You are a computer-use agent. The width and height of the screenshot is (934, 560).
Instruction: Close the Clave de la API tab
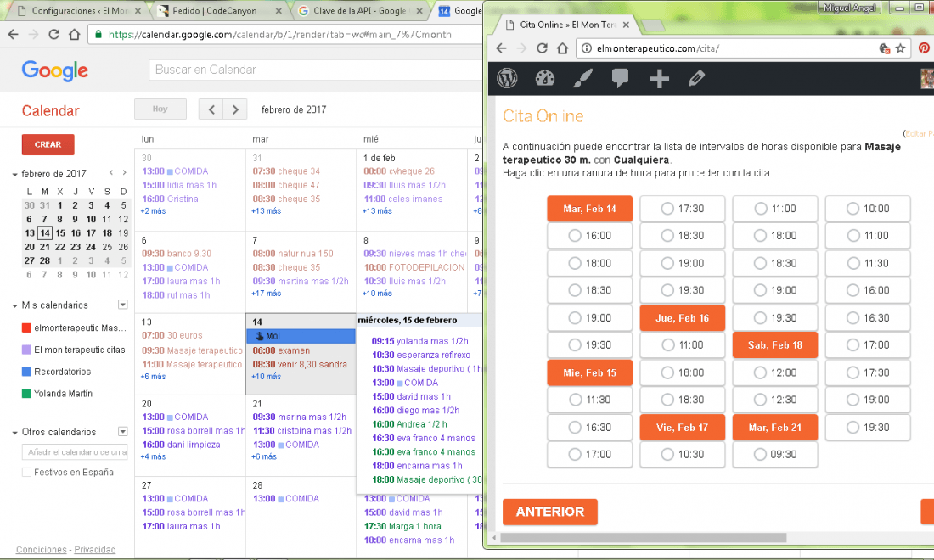(x=419, y=11)
